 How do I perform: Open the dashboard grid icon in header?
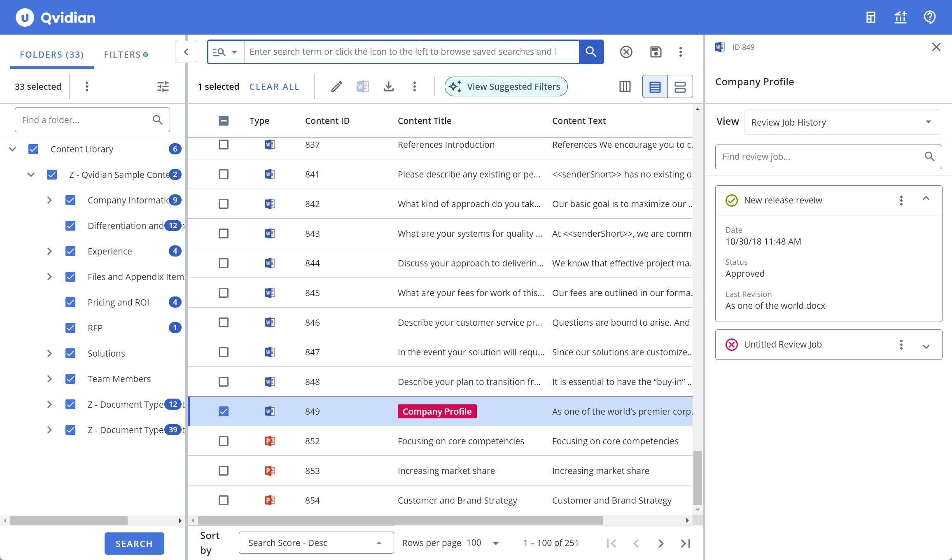point(870,17)
